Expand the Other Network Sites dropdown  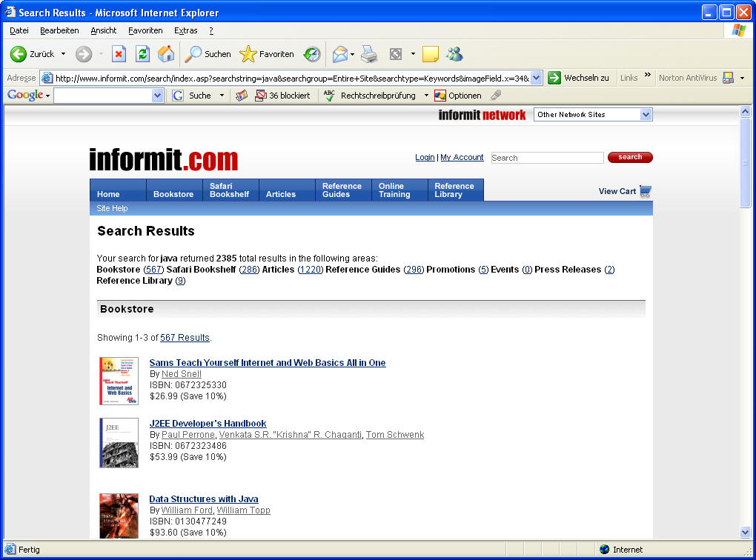tap(646, 115)
